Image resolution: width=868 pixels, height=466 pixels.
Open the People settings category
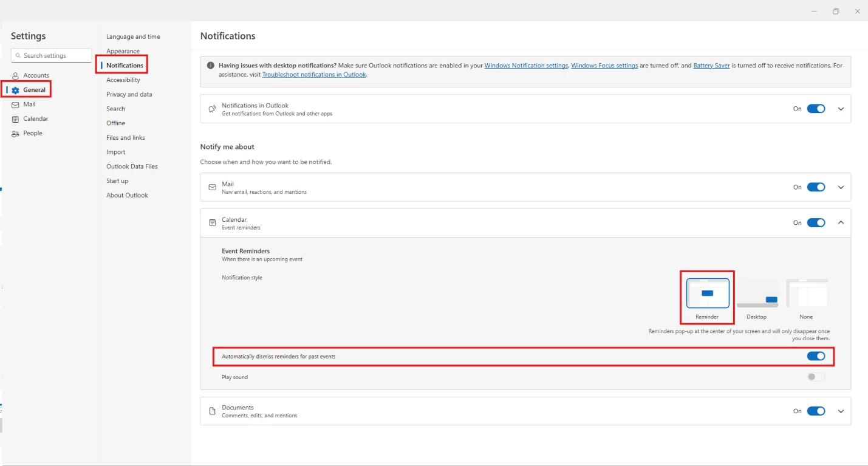33,134
